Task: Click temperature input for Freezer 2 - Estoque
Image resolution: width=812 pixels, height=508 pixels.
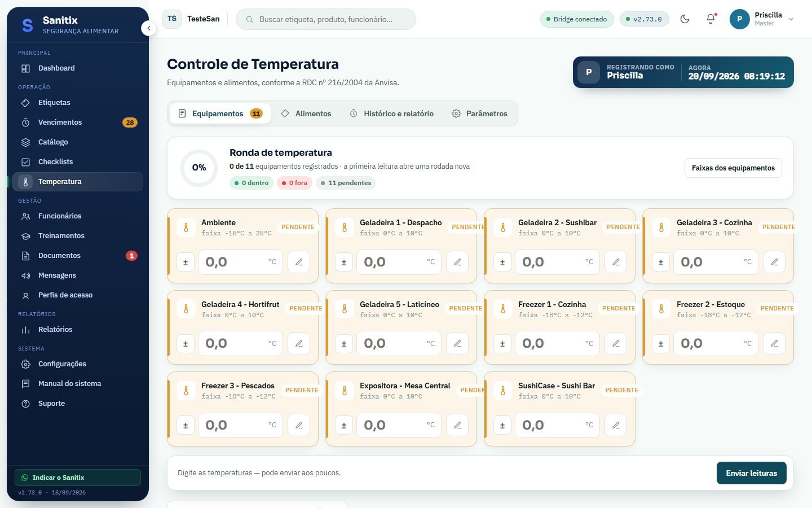Action: 716,343
